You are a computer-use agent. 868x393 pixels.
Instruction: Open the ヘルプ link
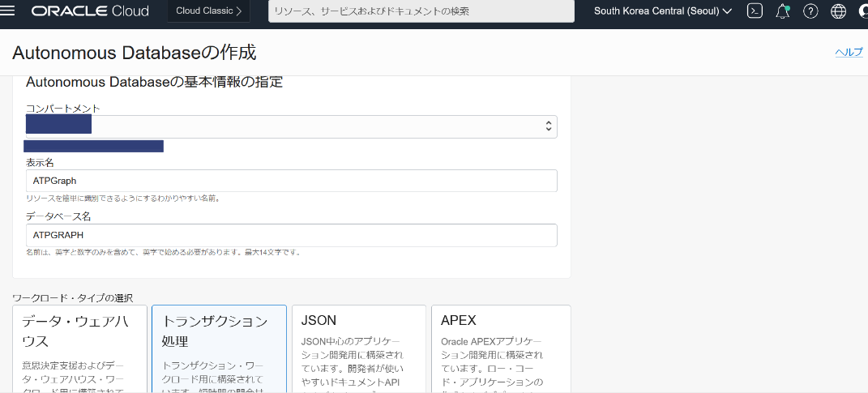click(x=849, y=52)
